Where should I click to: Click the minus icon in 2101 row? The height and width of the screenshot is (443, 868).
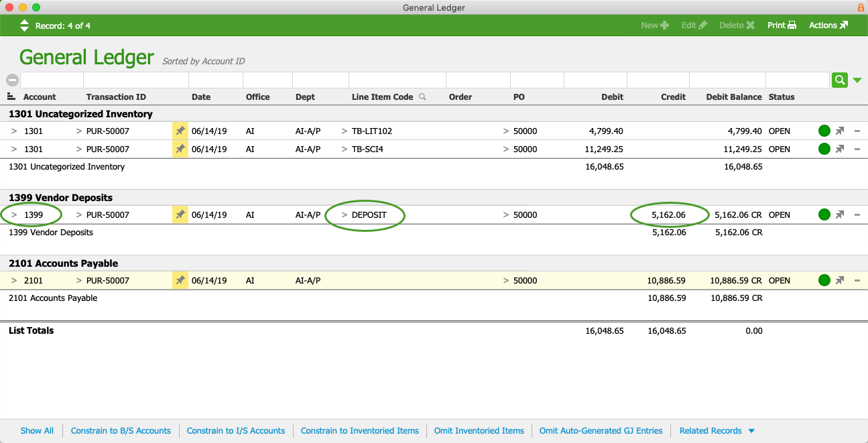coord(857,280)
